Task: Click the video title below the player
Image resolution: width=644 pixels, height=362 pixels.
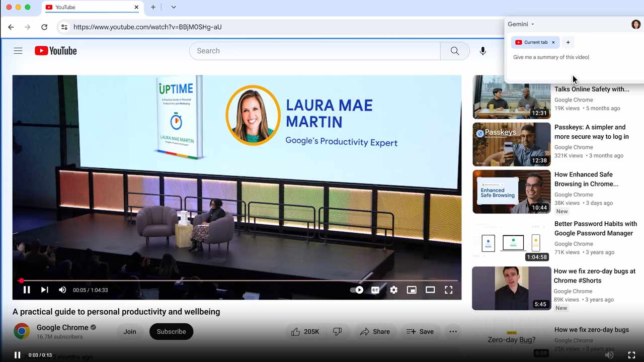Action: tap(116, 312)
